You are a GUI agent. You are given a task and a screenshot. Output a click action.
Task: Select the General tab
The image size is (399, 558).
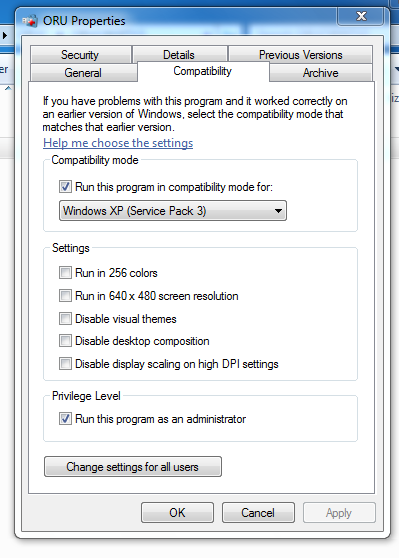(x=83, y=73)
